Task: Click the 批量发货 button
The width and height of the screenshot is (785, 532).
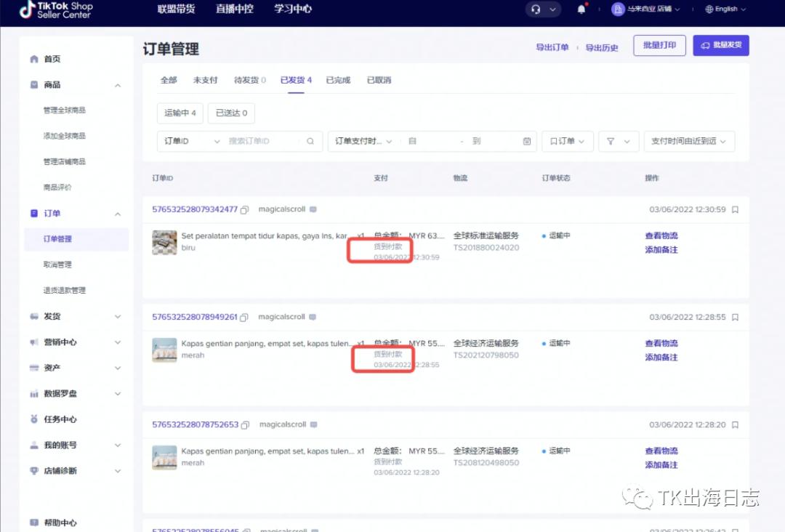Action: tap(720, 45)
